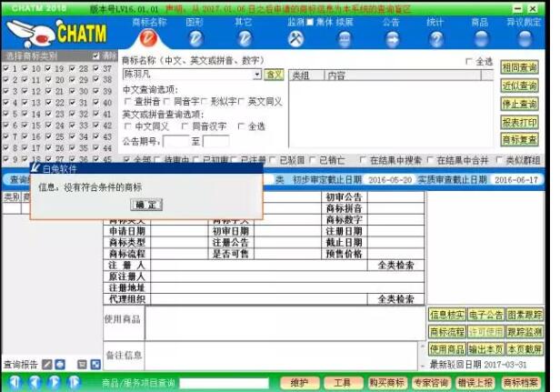The width and height of the screenshot is (560, 392).
Task: Jump to first record with navigation arrow
Action: pos(15,382)
